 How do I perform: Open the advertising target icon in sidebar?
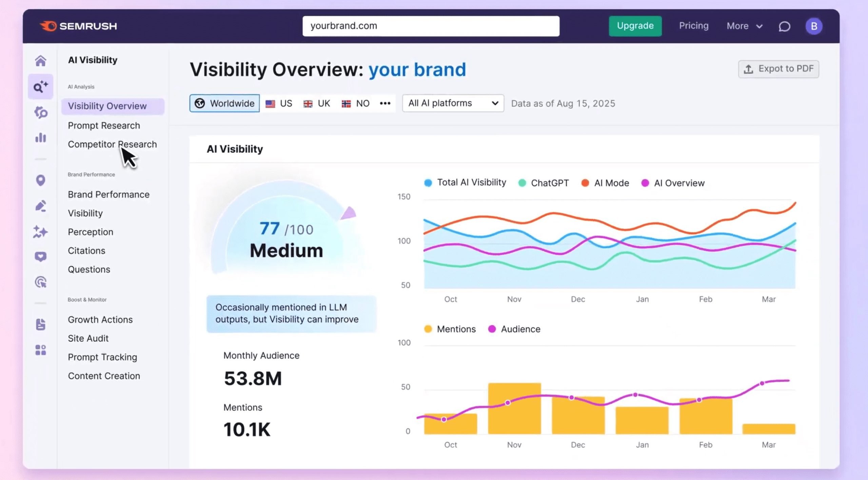(x=40, y=282)
